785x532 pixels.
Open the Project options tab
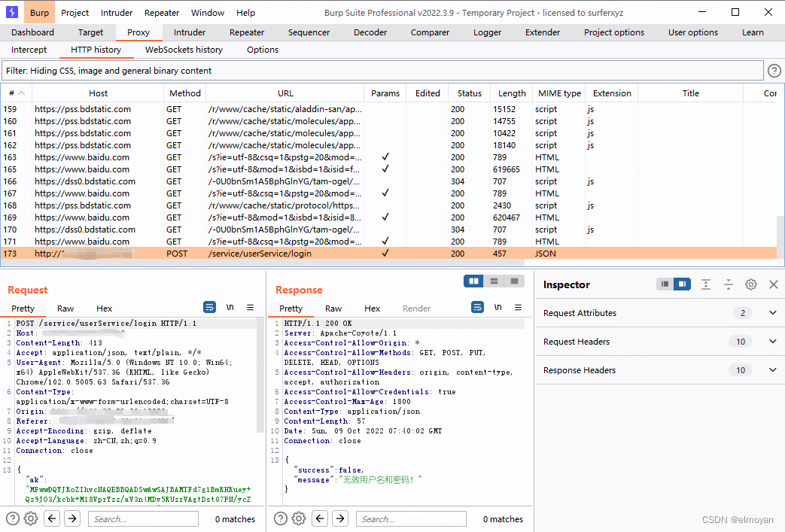click(614, 32)
